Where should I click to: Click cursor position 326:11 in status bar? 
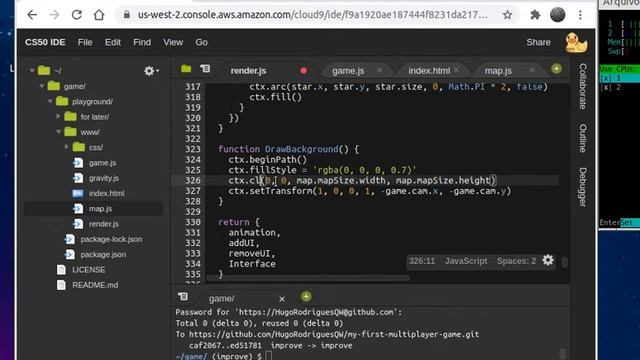pos(422,261)
